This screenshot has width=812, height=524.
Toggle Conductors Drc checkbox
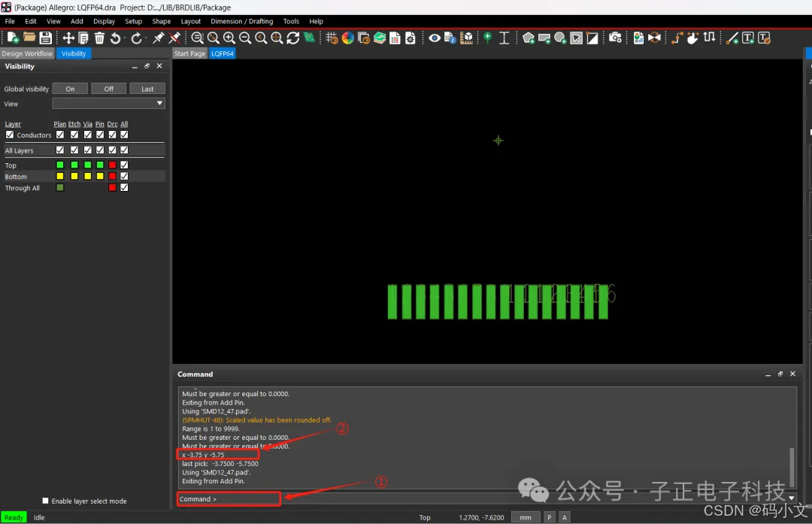click(x=112, y=135)
